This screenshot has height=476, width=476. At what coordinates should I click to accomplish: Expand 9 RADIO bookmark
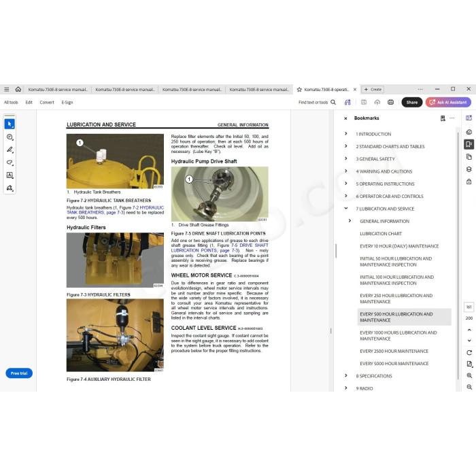[x=345, y=388]
